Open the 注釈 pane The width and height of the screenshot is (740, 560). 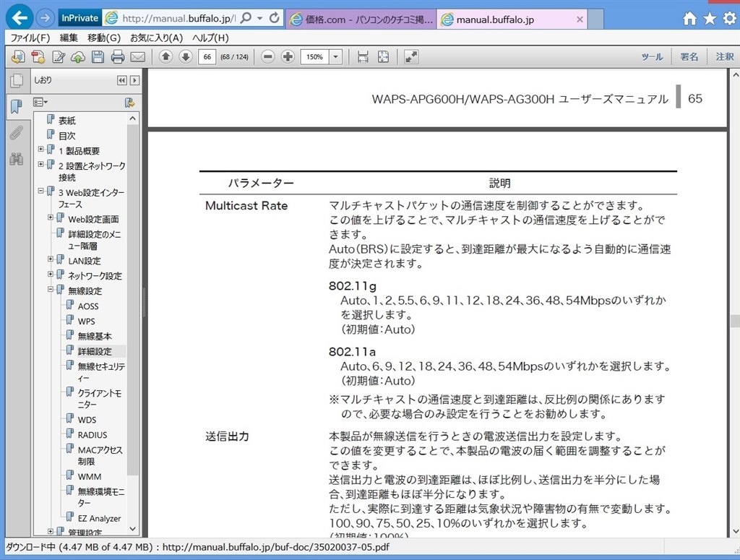(725, 57)
